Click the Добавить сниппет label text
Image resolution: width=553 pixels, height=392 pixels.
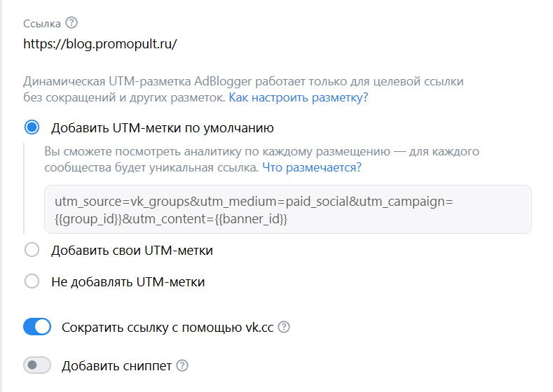click(x=116, y=365)
